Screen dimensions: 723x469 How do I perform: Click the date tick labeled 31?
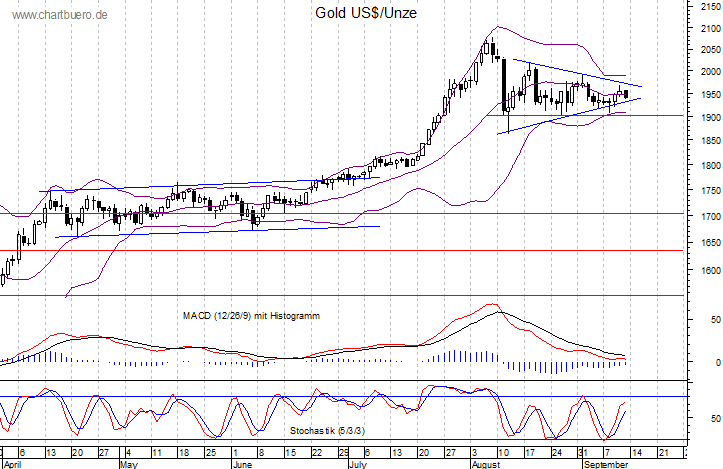584,452
